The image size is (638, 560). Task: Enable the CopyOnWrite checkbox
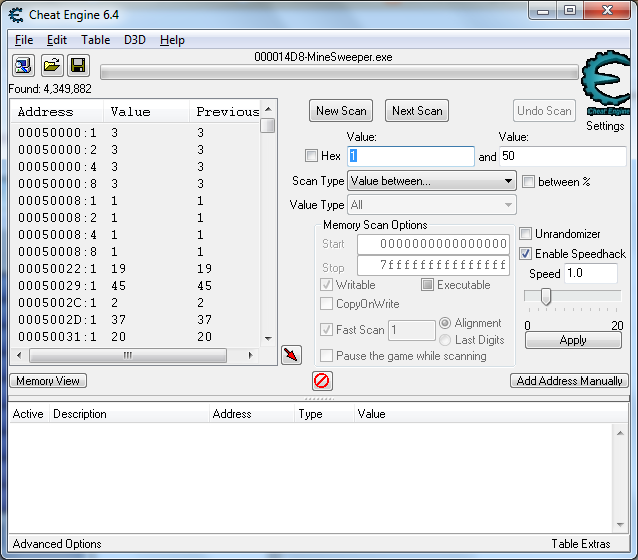pos(326,304)
